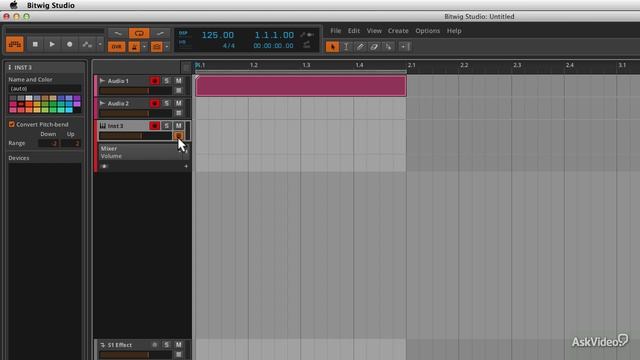Switch to the arranger view icon
The height and width of the screenshot is (360, 640).
(x=15, y=44)
